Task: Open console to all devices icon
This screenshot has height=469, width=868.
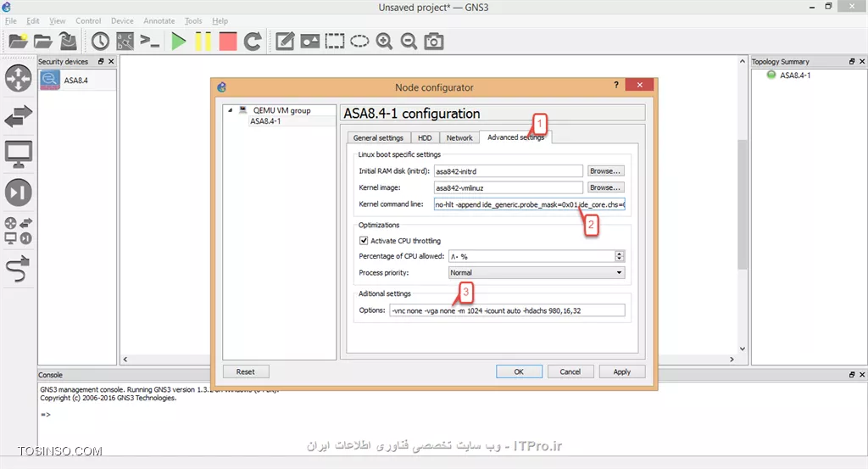Action: [149, 41]
